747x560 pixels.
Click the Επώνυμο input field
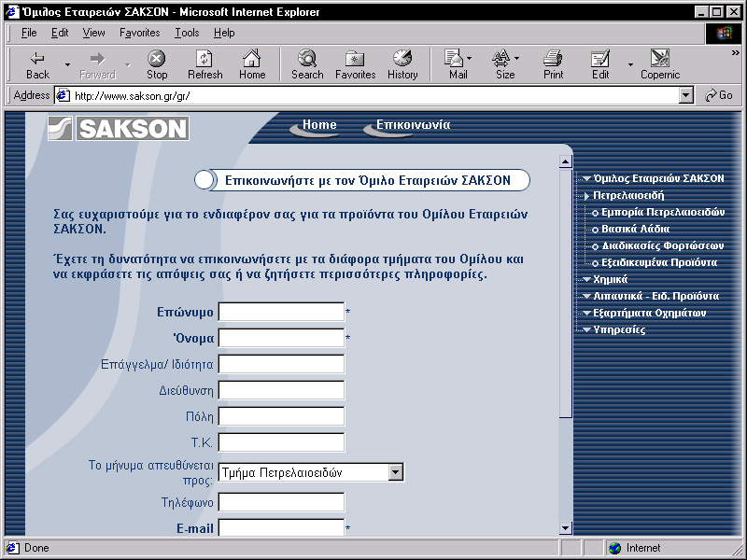281,312
